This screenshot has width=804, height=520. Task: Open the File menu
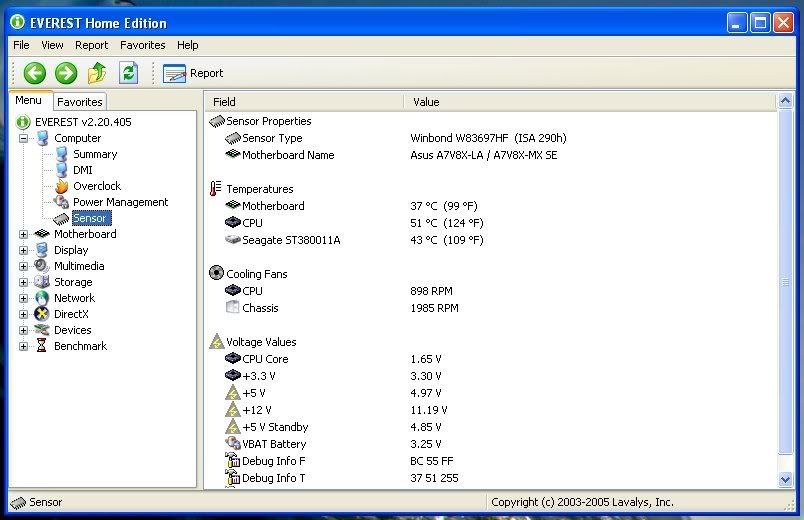click(x=21, y=45)
